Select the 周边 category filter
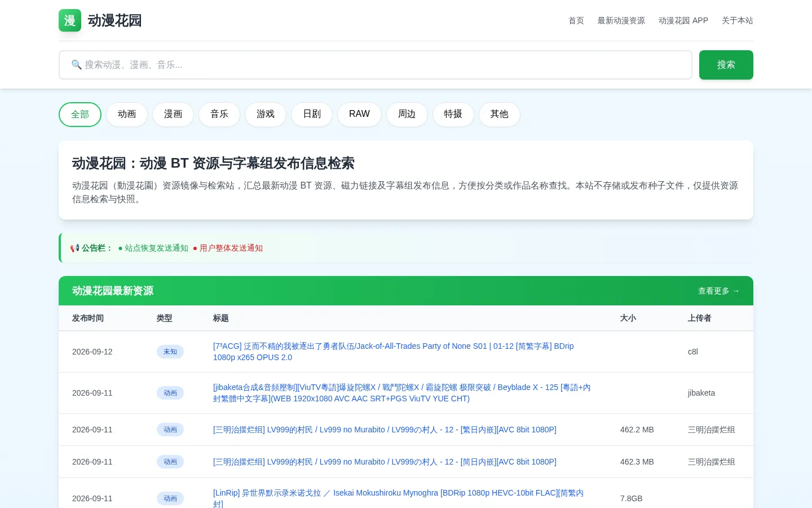812x508 pixels. [x=407, y=115]
